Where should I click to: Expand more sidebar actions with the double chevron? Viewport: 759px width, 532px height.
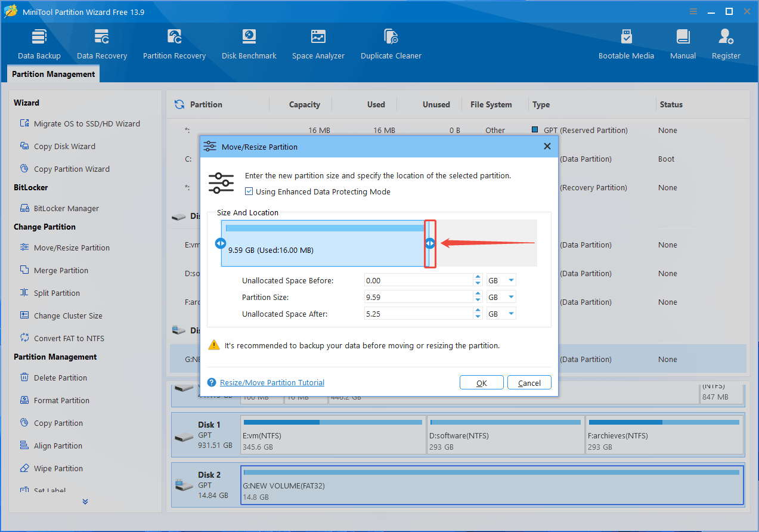[x=85, y=502]
